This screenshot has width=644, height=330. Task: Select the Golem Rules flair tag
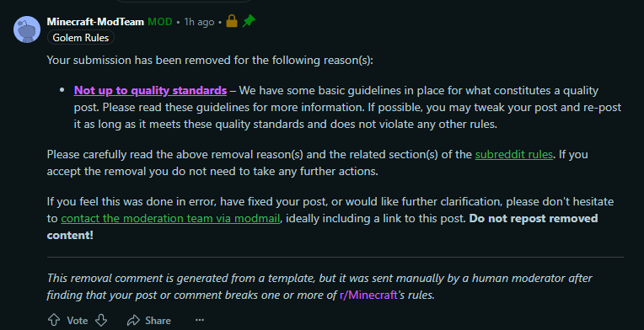(81, 38)
